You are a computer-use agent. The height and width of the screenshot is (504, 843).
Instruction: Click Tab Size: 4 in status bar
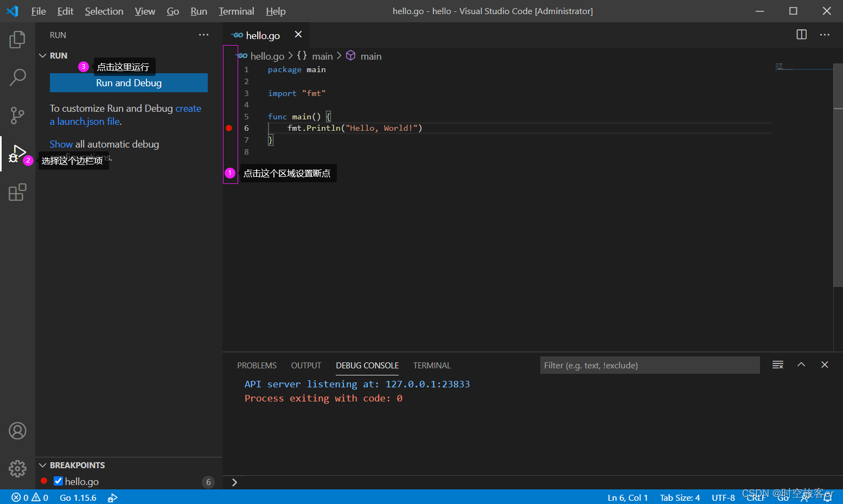click(x=680, y=497)
